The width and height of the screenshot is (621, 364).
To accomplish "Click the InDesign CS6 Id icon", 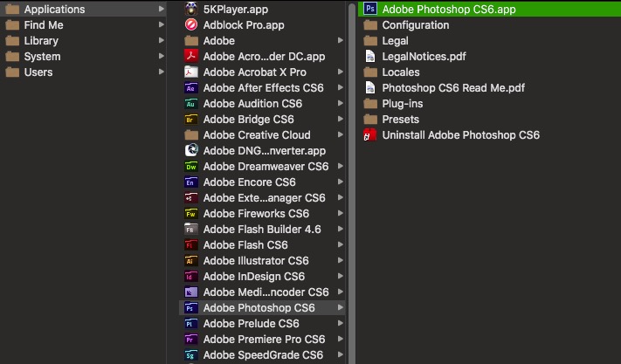I will point(191,276).
